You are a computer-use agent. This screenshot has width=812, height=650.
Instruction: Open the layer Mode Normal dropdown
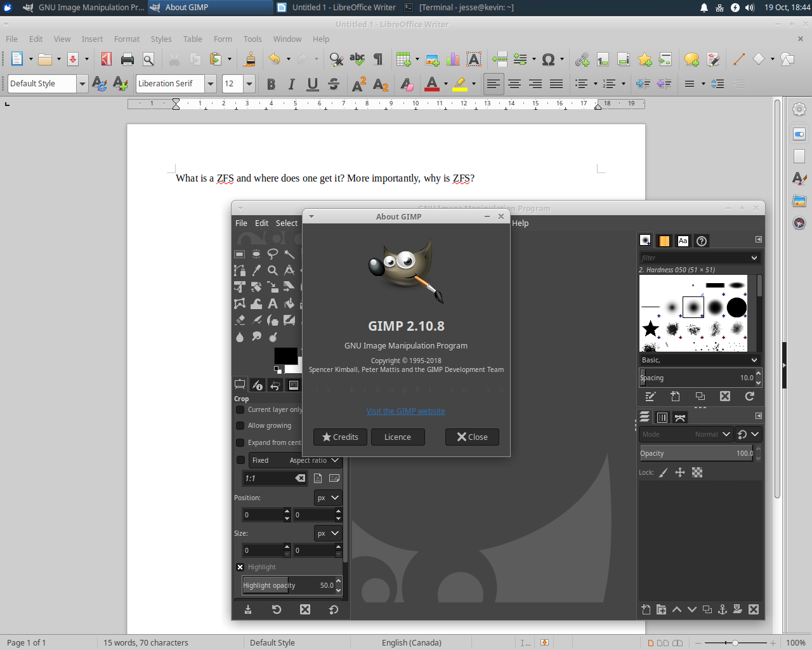pos(686,434)
